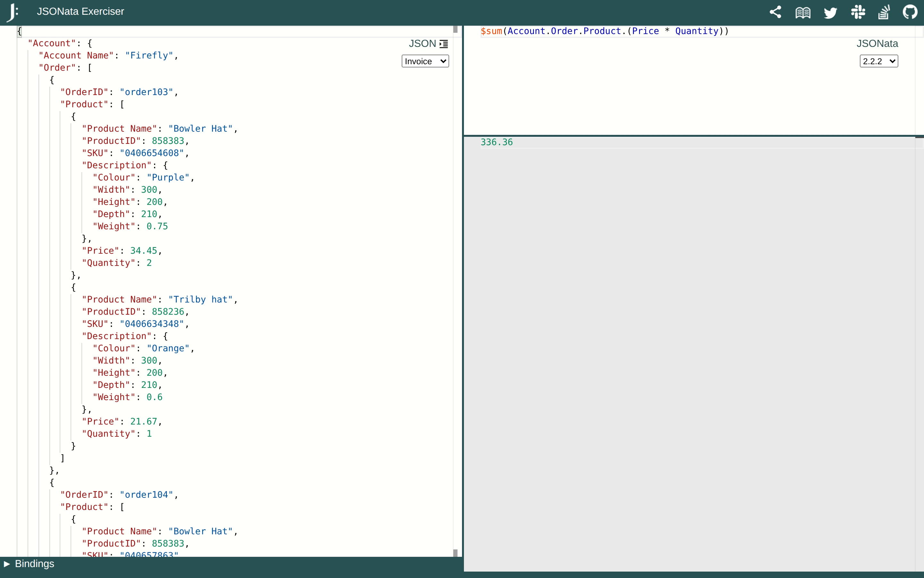Open the documentation book icon
The image size is (924, 578).
[x=803, y=13]
